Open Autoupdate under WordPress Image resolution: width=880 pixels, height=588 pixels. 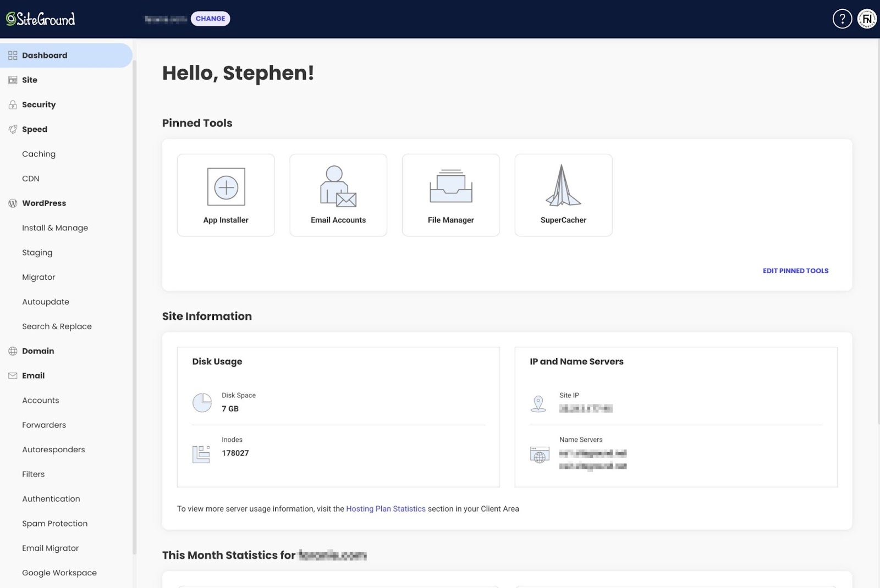pyautogui.click(x=46, y=302)
